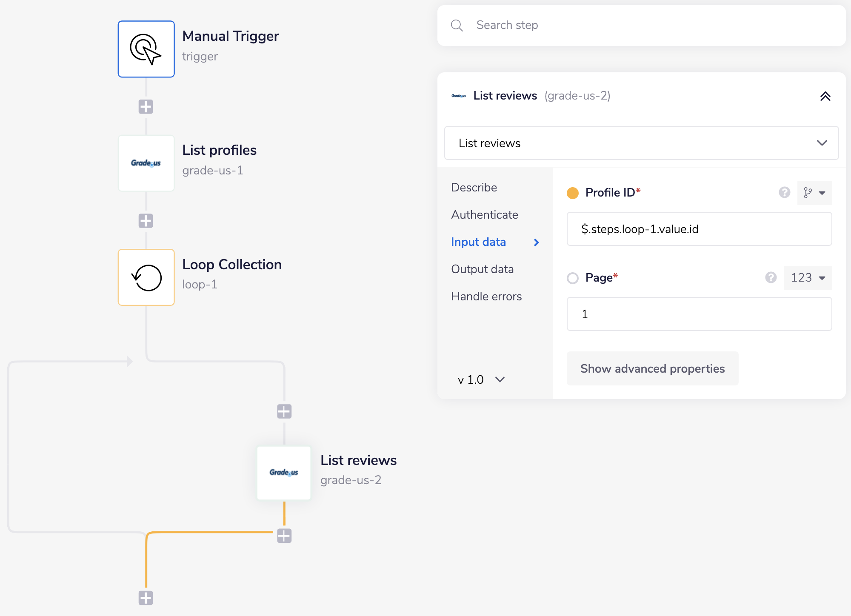Select the Loop Collection step icon
851x616 pixels.
pos(146,277)
